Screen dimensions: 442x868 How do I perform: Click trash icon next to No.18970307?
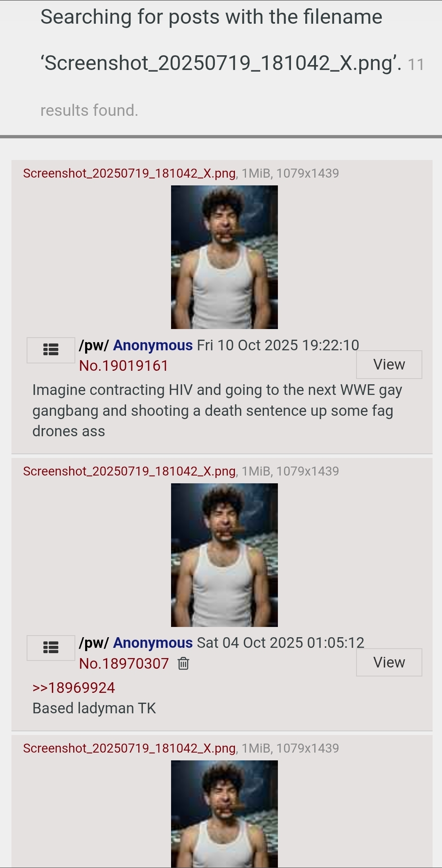click(x=183, y=663)
